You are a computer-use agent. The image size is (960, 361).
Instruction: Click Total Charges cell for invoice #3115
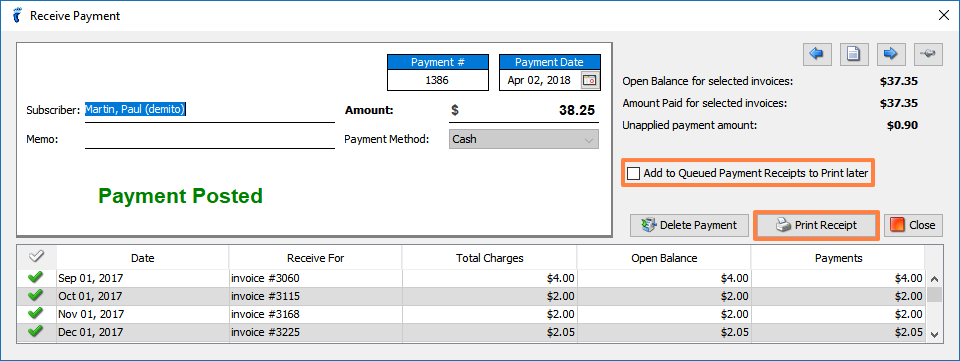point(490,296)
